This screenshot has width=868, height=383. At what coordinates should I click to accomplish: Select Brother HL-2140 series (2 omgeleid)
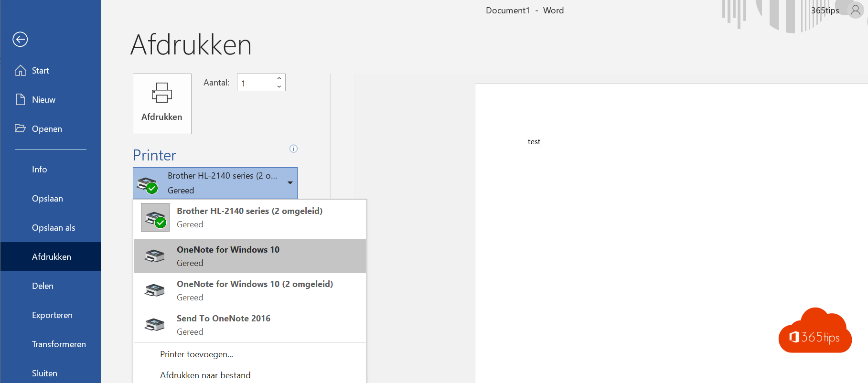point(250,217)
